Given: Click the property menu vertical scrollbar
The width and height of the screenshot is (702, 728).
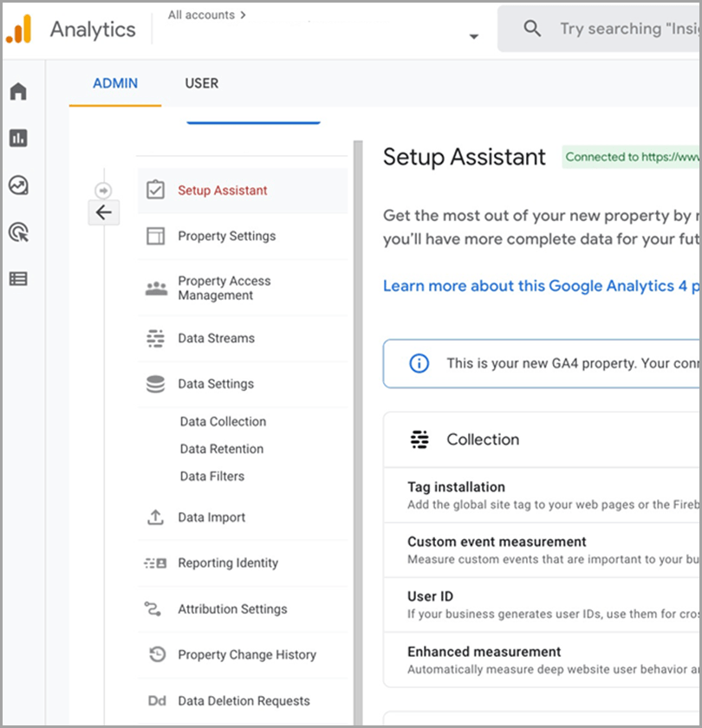Looking at the screenshot, I should coord(357,432).
